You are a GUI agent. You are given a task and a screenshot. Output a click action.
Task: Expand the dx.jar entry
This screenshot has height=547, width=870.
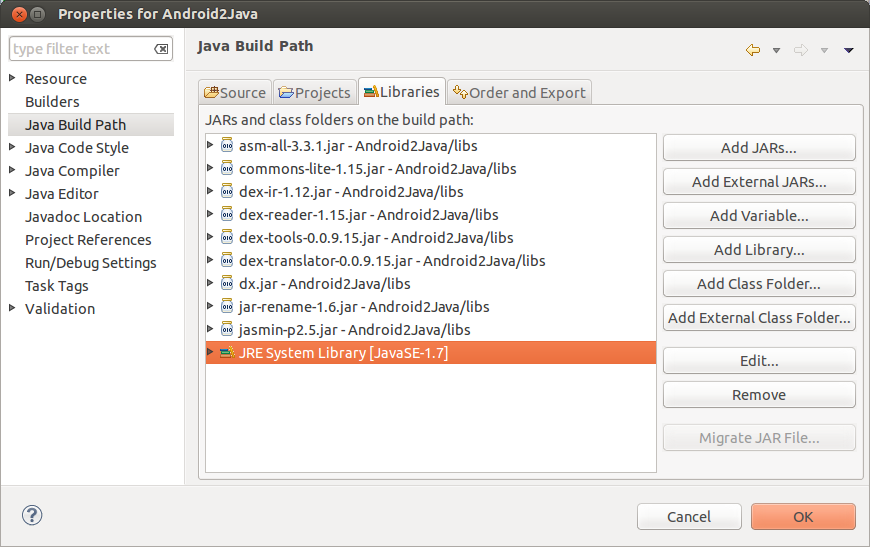[x=210, y=283]
